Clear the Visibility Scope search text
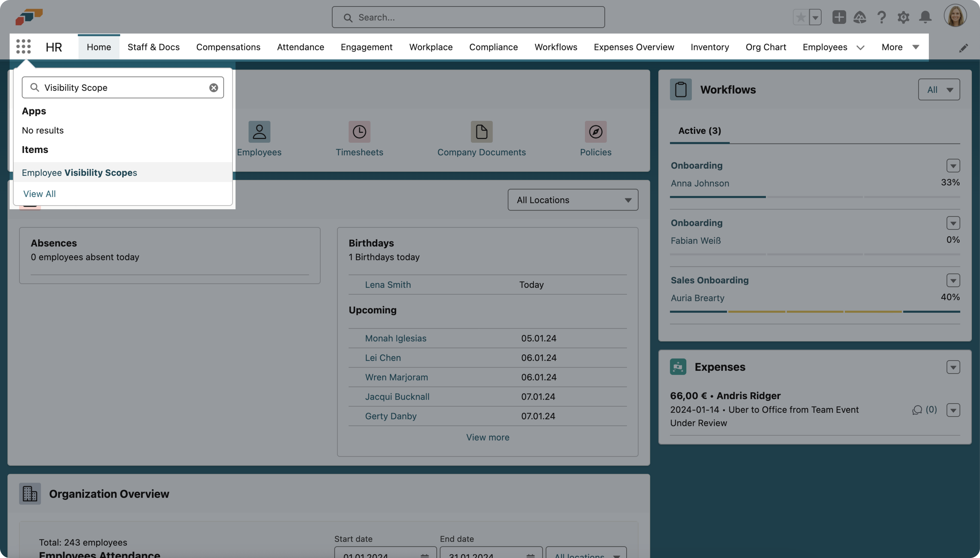Viewport: 980px width, 558px height. point(213,88)
